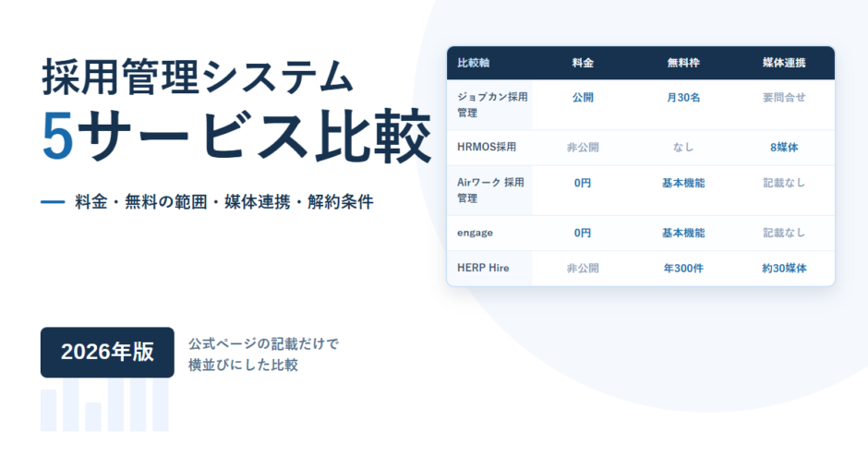The image size is (868, 456).
Task: Select the HERP Hire row label
Action: pos(483,268)
